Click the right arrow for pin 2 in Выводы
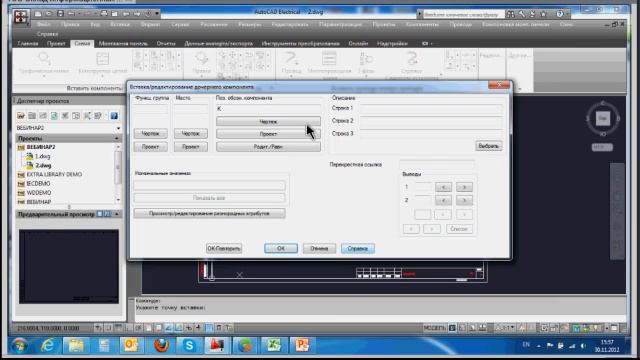Viewport: 640px width, 360px height. coord(464,200)
